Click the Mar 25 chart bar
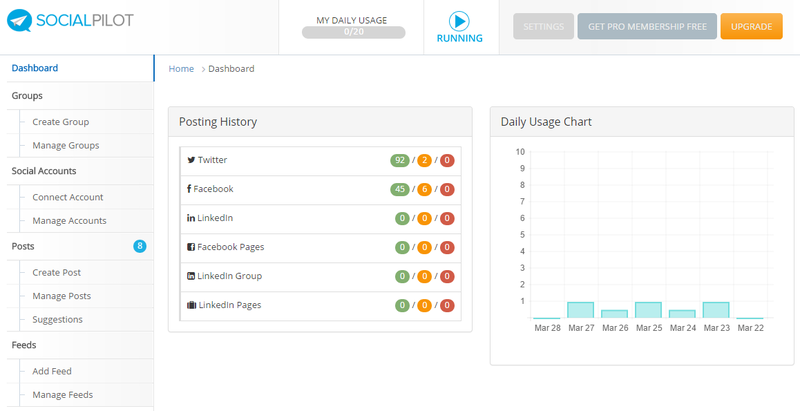The width and height of the screenshot is (800, 411). tap(648, 311)
